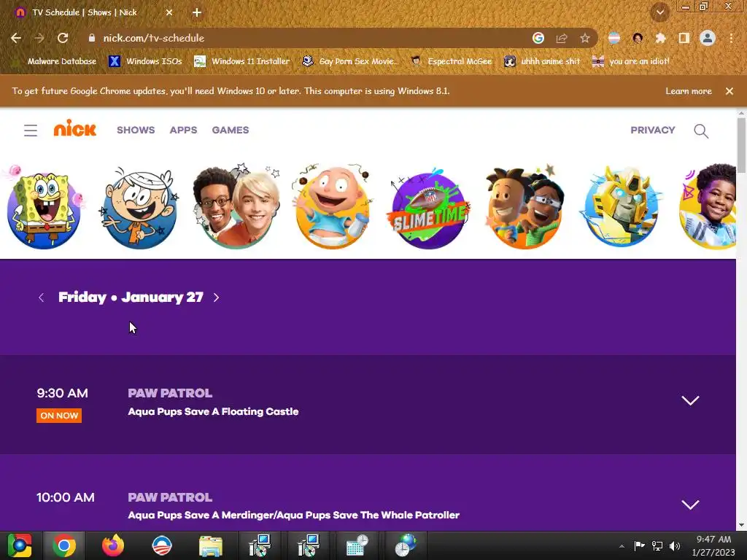747x560 pixels.
Task: Click the ON NOW badge
Action: click(x=59, y=416)
